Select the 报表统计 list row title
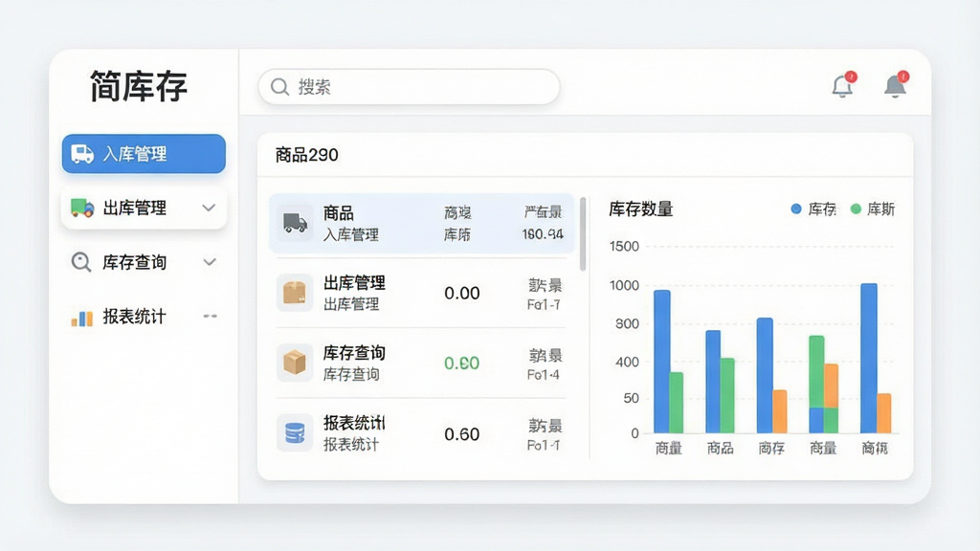980x551 pixels. point(354,423)
